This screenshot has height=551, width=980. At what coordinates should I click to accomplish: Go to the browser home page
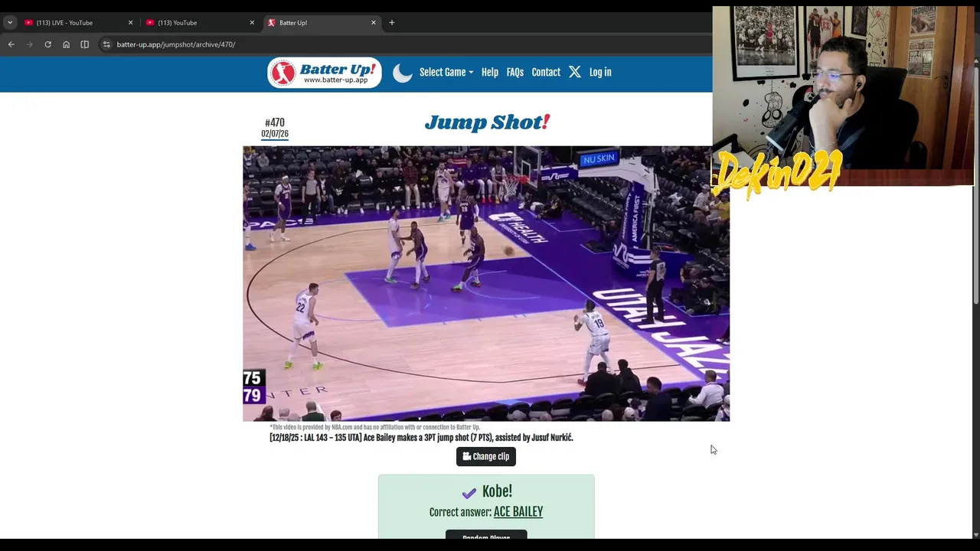pos(66,44)
